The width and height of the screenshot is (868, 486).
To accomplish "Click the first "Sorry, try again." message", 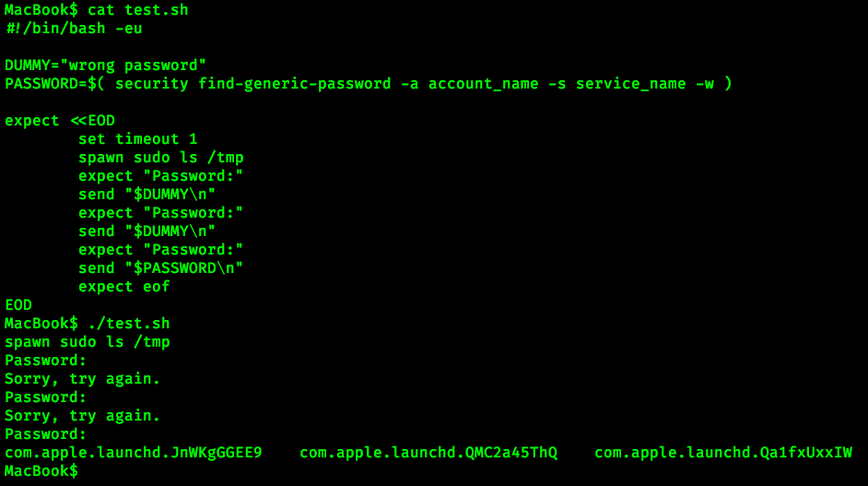I will (83, 379).
